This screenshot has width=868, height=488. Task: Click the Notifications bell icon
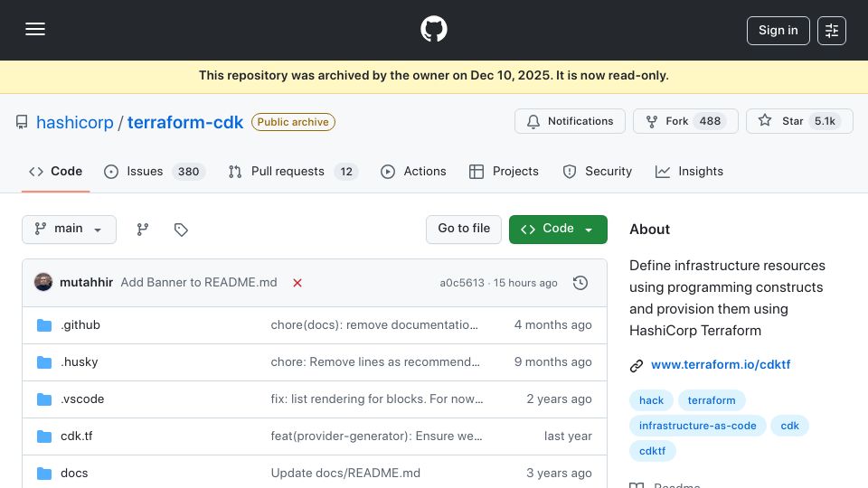533,121
